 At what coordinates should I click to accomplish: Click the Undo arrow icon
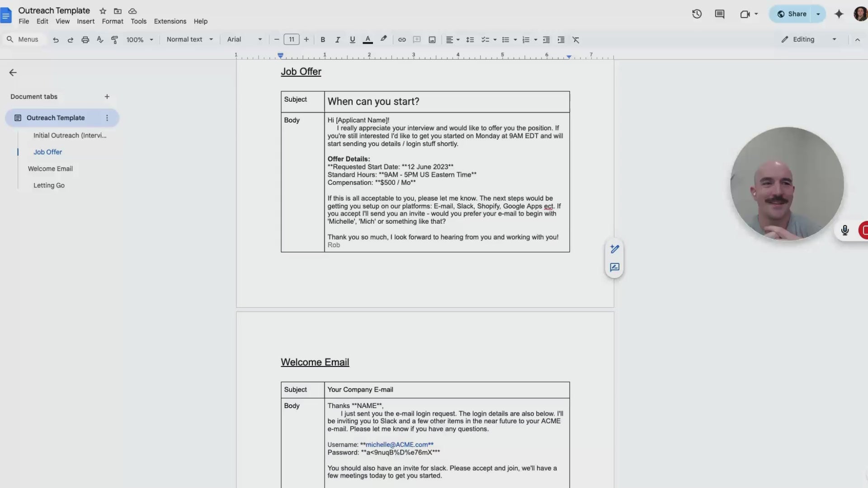(56, 40)
